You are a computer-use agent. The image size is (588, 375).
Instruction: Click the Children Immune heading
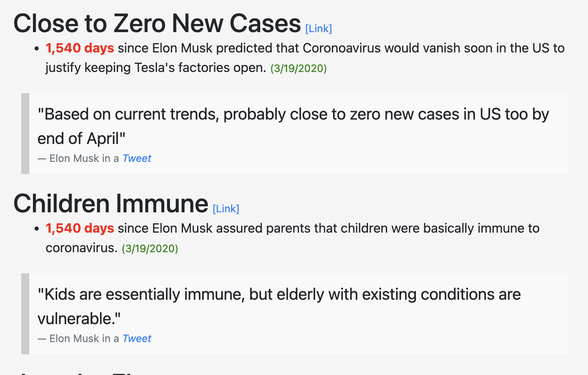(x=111, y=203)
